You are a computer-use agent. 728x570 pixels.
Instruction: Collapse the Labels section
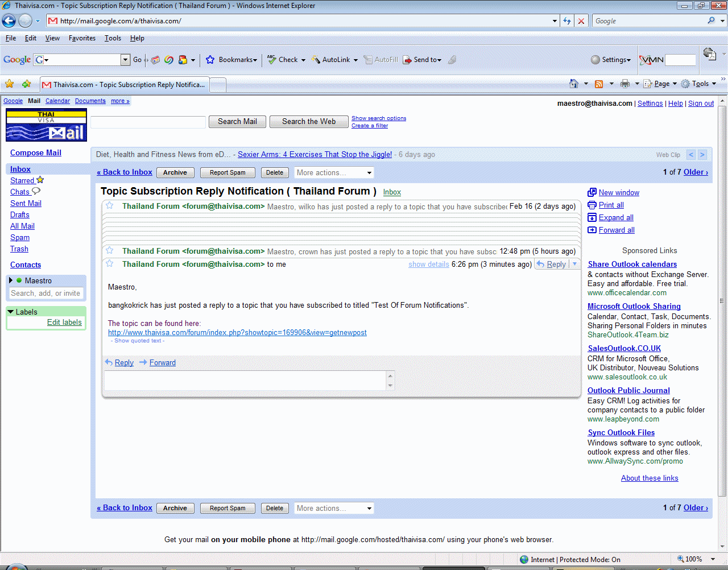point(11,312)
